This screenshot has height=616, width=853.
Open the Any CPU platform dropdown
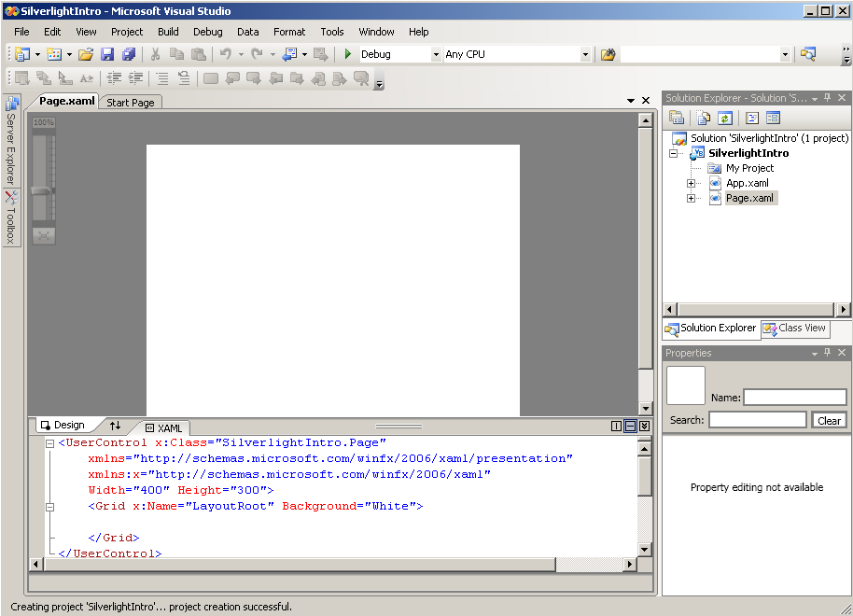tap(585, 54)
